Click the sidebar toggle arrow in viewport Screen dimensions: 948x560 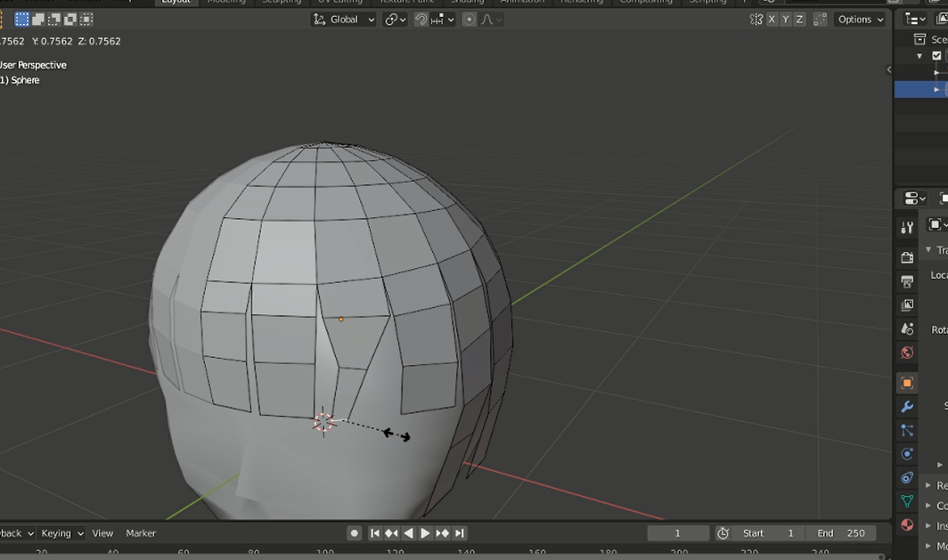point(888,69)
